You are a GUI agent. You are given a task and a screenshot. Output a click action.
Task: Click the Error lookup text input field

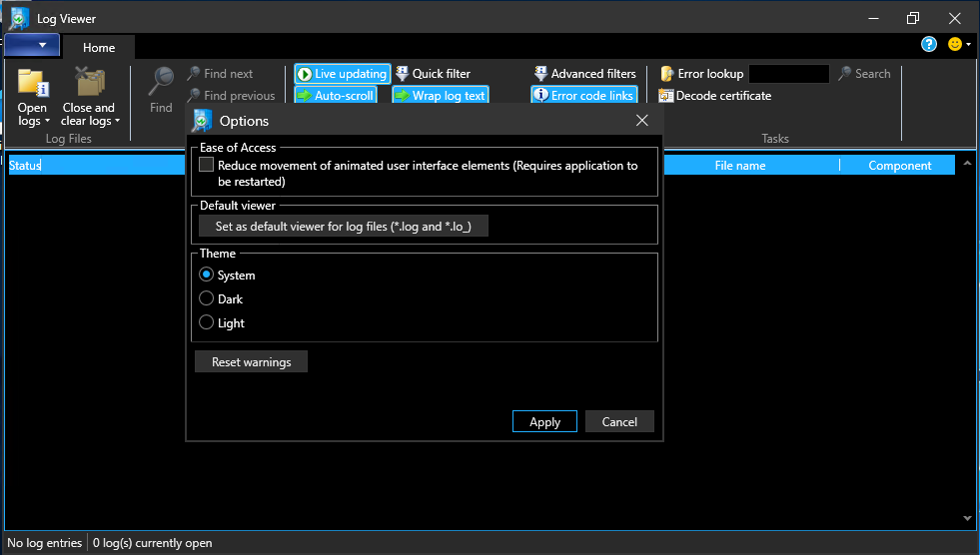pos(788,74)
